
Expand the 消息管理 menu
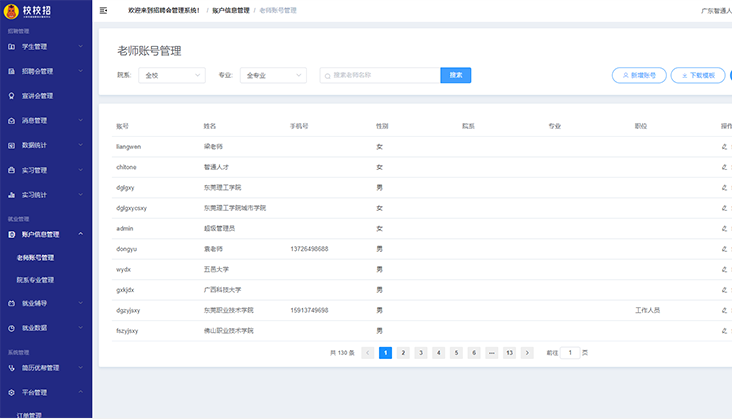pos(80,121)
